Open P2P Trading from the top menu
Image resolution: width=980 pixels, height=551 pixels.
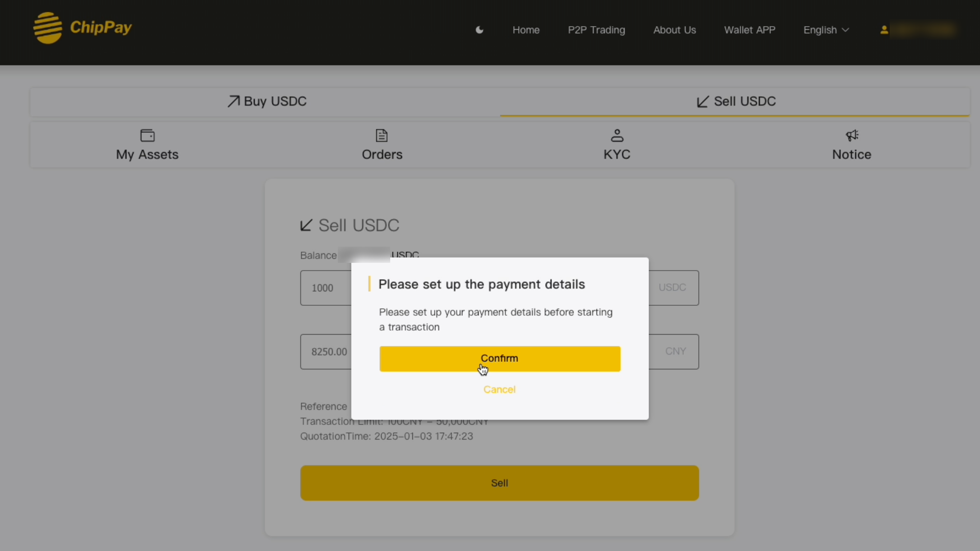(596, 30)
